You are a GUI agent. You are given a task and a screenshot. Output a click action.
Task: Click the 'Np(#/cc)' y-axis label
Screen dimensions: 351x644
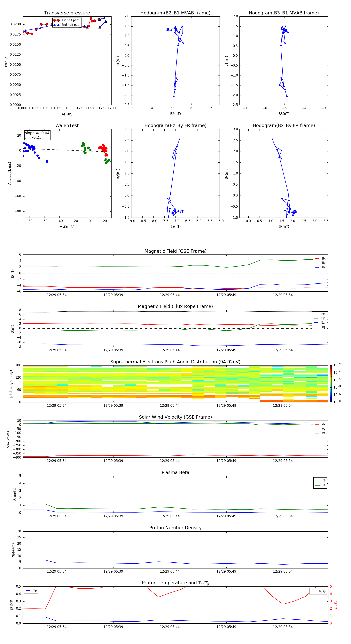click(13, 550)
